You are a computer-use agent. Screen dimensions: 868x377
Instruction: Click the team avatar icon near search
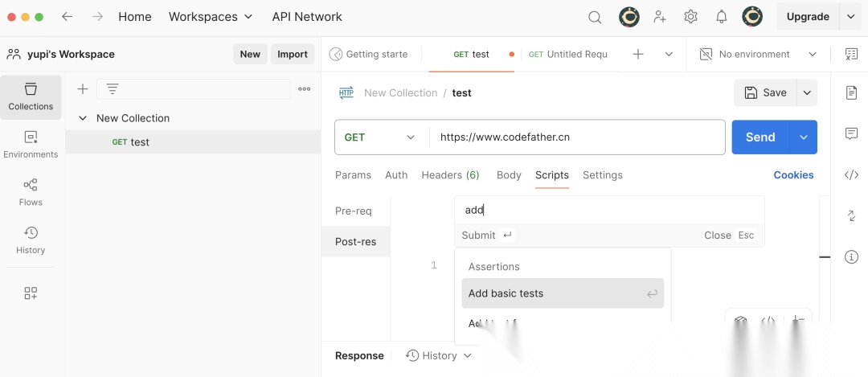click(x=628, y=17)
